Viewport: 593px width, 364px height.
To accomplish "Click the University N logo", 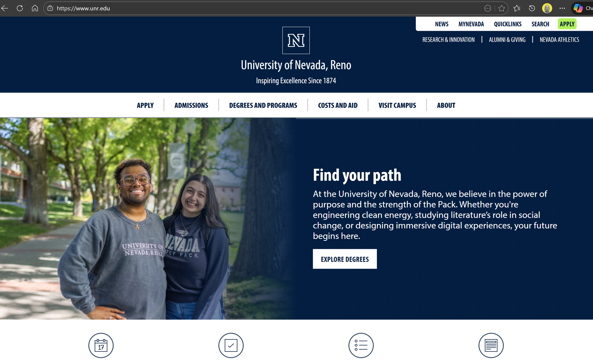I will 296,40.
